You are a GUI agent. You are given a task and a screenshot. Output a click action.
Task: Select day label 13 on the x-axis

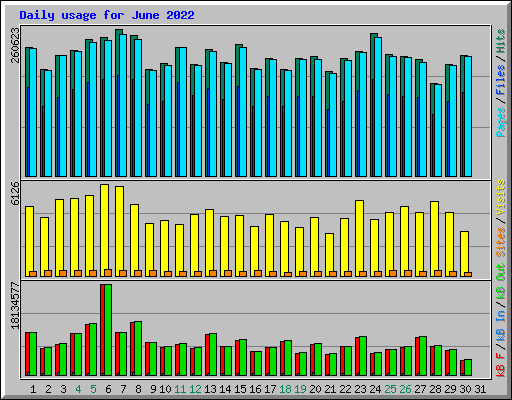210,389
